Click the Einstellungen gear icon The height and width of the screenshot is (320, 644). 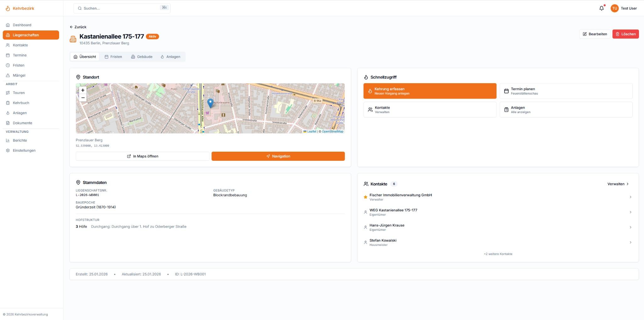click(8, 150)
